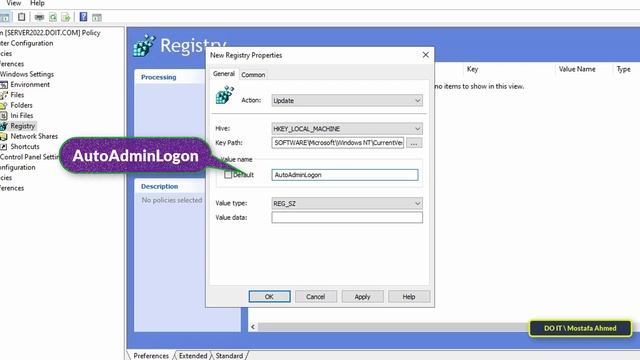Image resolution: width=640 pixels, height=360 pixels.
Task: Select the Standard tab at the bottom
Action: click(229, 356)
